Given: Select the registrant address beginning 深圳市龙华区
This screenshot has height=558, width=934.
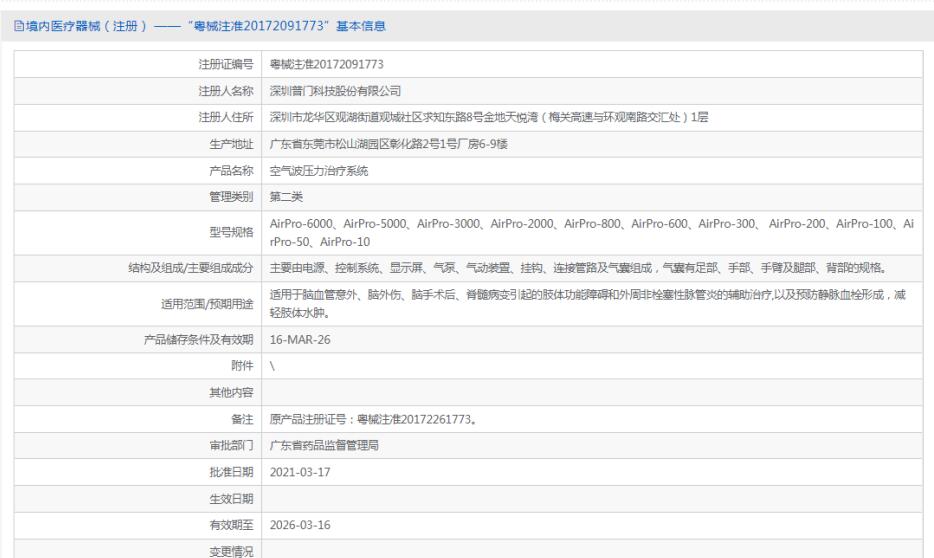Looking at the screenshot, I should click(489, 117).
